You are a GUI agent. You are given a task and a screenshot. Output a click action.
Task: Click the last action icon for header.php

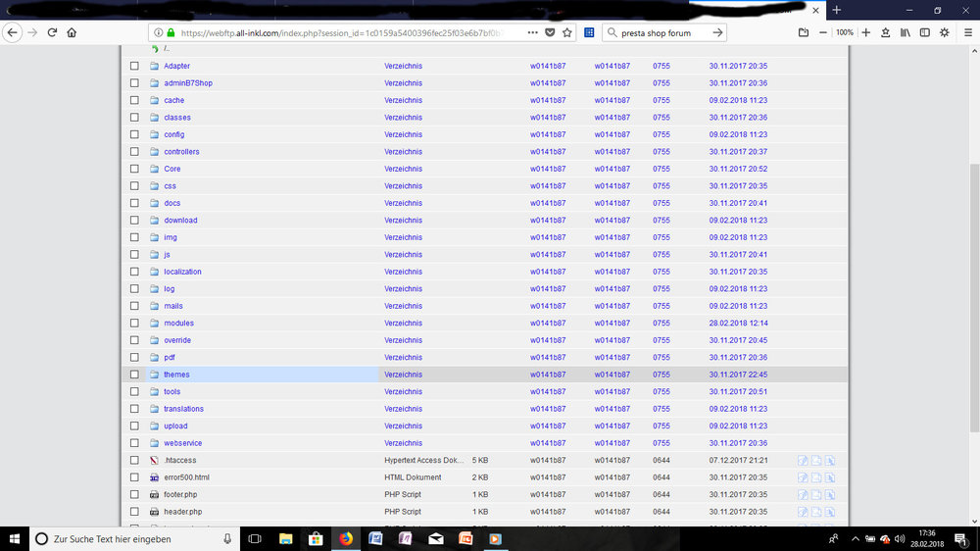[830, 512]
